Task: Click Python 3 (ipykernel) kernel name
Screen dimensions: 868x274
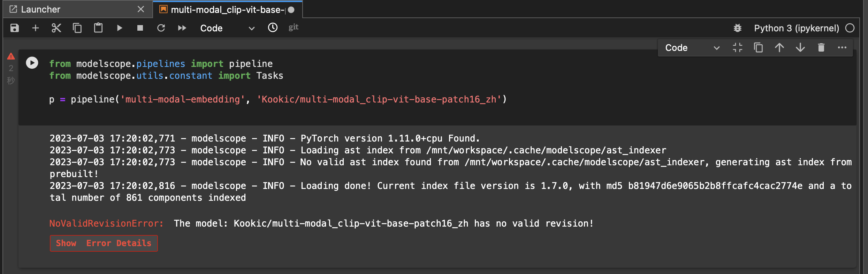Action: click(797, 28)
